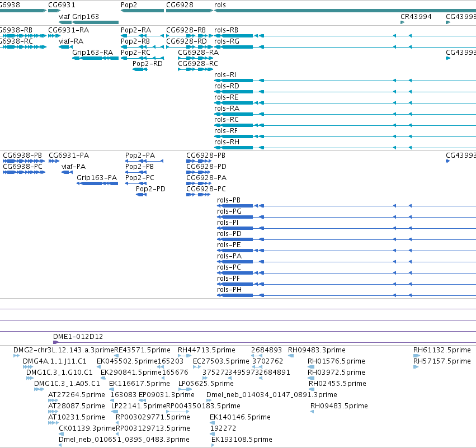This screenshot has width=476, height=448.
Task: Open the DMG4A.1_1.J11.C1 label
Action: (x=55, y=361)
